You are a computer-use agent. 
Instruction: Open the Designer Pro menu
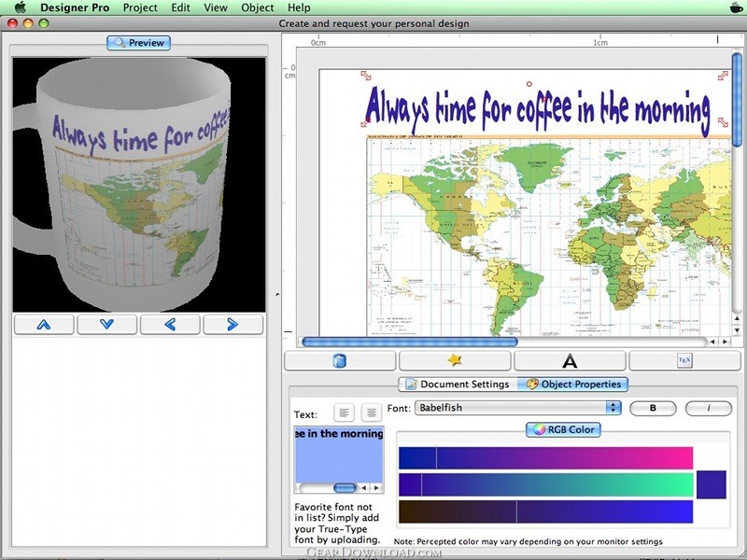click(75, 7)
